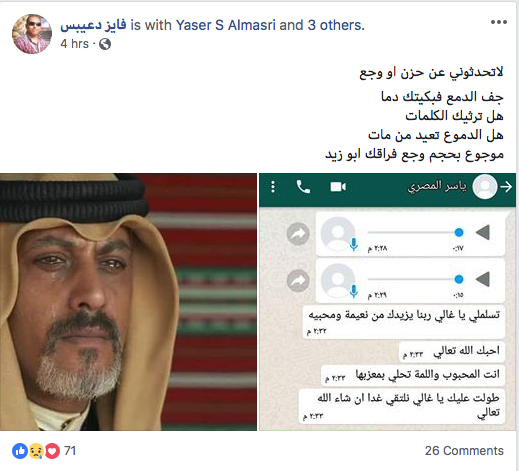Open the post options three-dot menu

point(499,22)
